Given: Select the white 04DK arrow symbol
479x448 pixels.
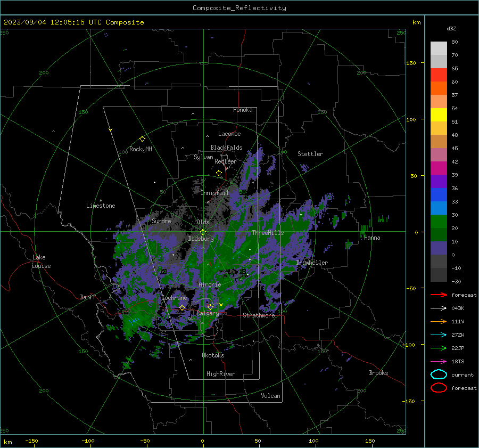Looking at the screenshot, I should pyautogui.click(x=439, y=308).
